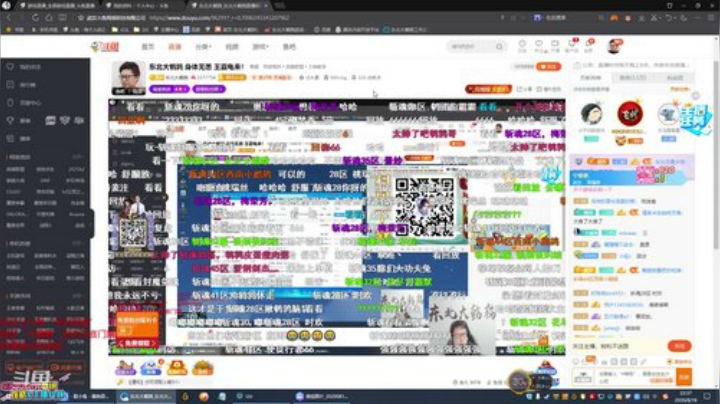Open the second icon in left sidebar
Screen dimensions: 720x404
[10, 84]
